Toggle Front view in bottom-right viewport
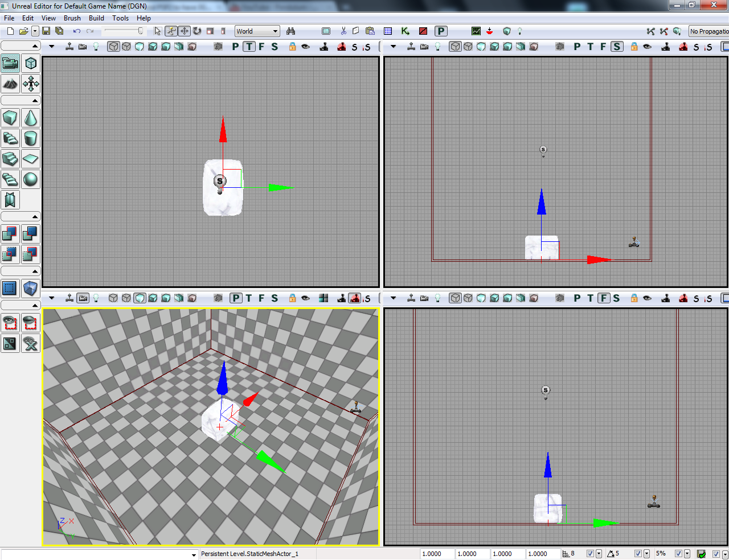Screen dimensions: 729x560 [x=604, y=298]
